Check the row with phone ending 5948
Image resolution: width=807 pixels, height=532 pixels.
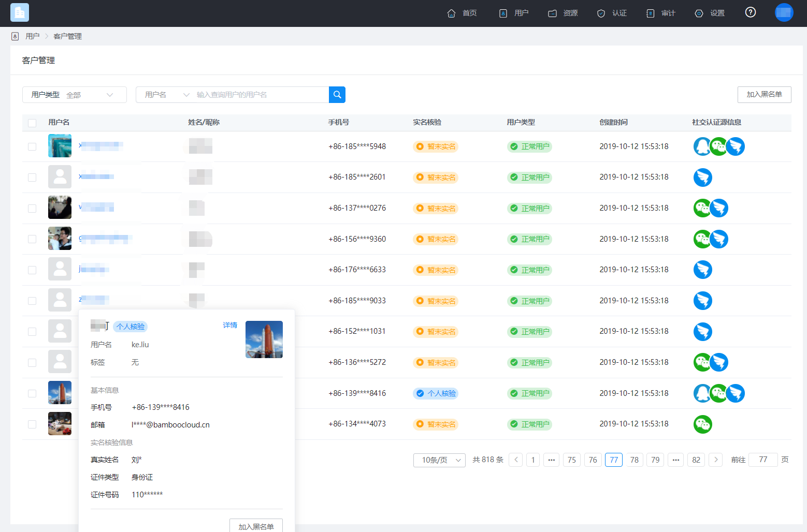coord(32,146)
